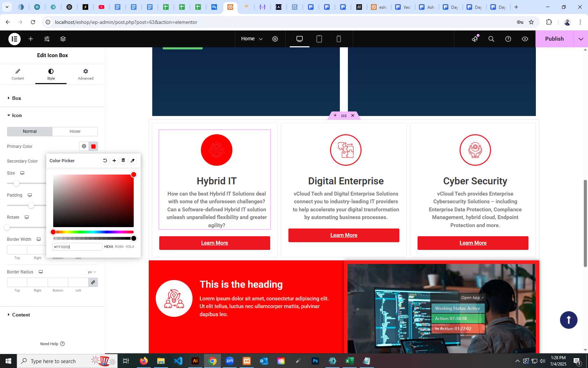Open Finder search icon in top bar
This screenshot has width=588, height=368.
click(x=491, y=39)
